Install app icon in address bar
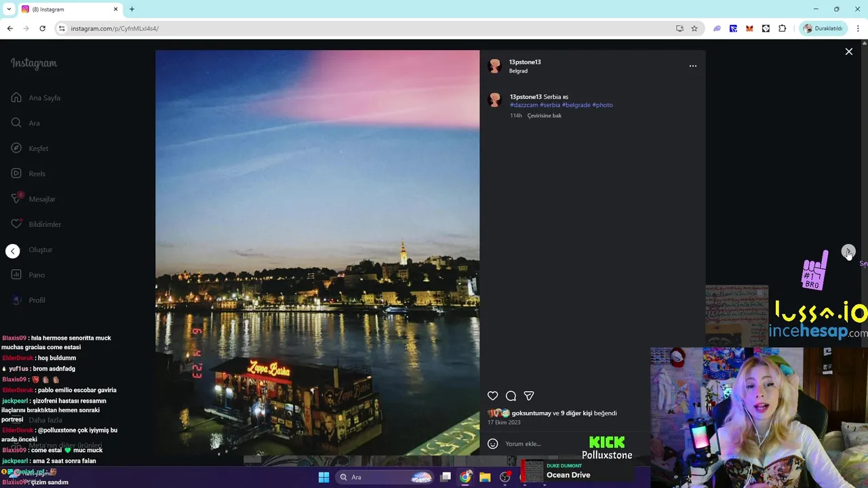Screen dimensions: 868x488 point(679,28)
